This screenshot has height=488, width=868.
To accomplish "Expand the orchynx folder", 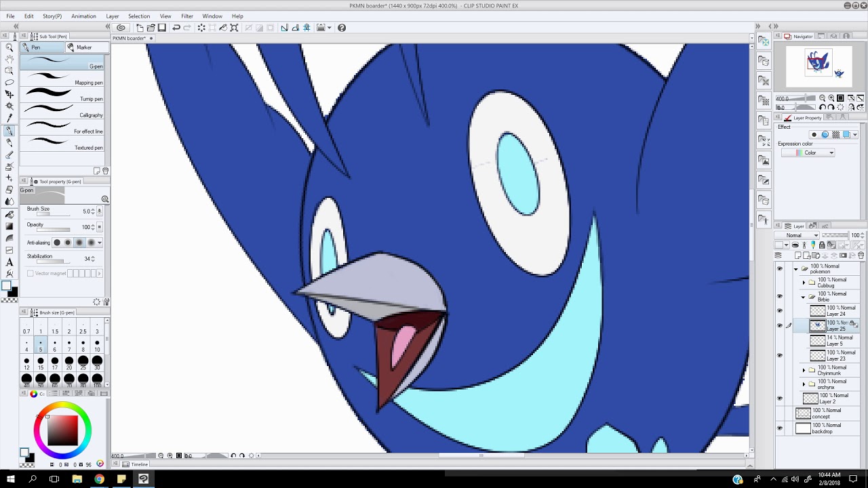I will (804, 384).
